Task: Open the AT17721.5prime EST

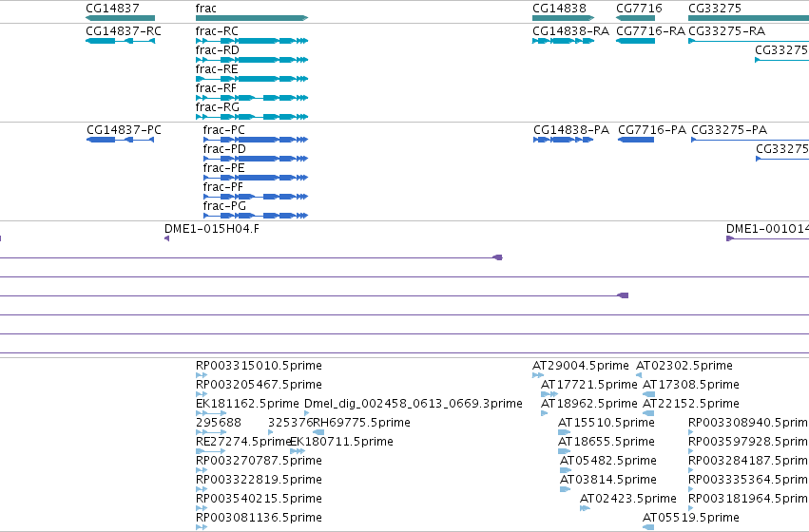Action: pyautogui.click(x=549, y=394)
